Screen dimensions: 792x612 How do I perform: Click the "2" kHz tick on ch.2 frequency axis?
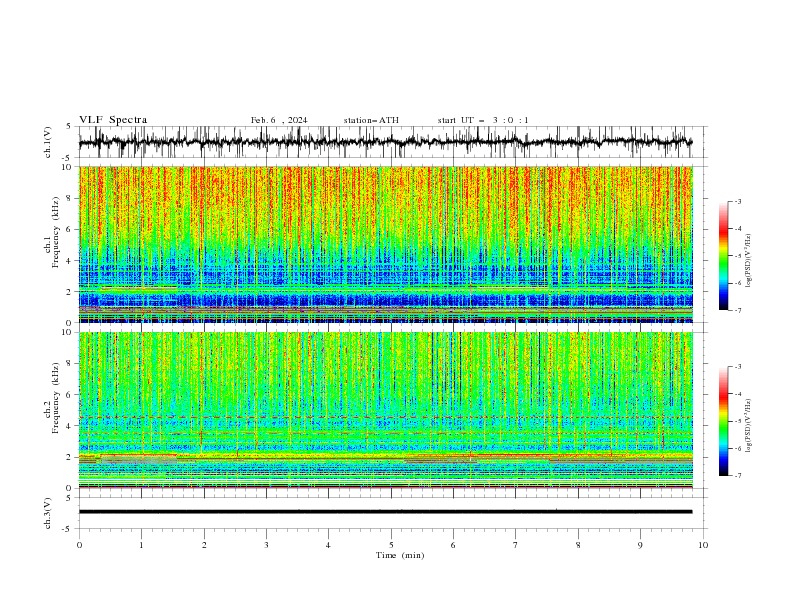click(70, 457)
